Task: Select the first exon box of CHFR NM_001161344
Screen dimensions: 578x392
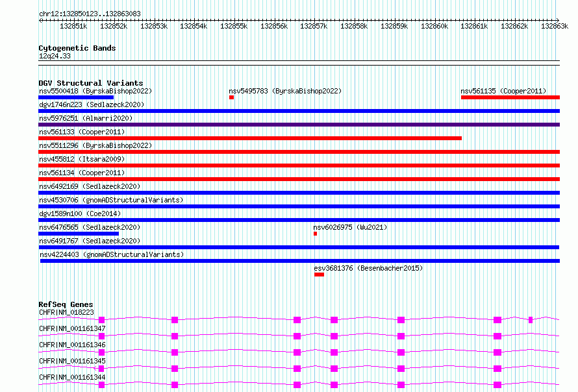Action: pos(102,385)
